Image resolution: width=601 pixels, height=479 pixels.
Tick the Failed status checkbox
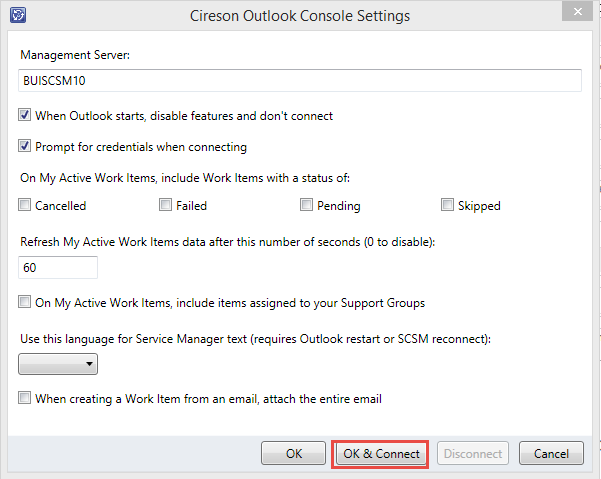click(166, 206)
